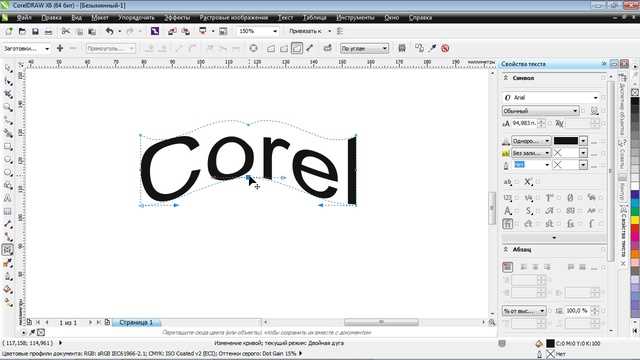Select the Rectangle tool
The width and height of the screenshot is (640, 360).
pyautogui.click(x=8, y=146)
